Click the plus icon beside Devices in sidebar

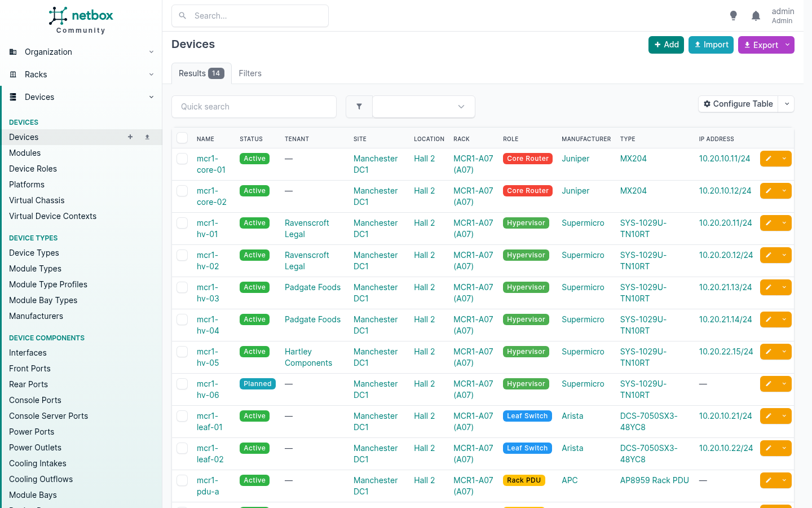click(x=130, y=137)
